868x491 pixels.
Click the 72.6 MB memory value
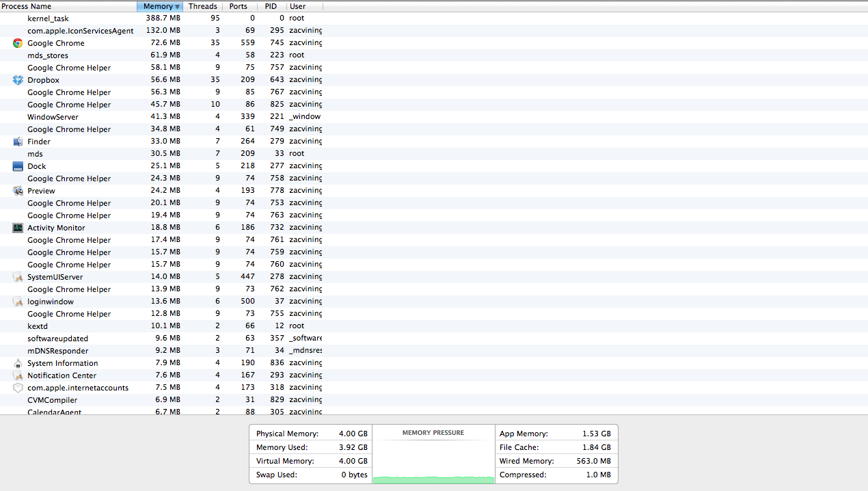point(165,43)
